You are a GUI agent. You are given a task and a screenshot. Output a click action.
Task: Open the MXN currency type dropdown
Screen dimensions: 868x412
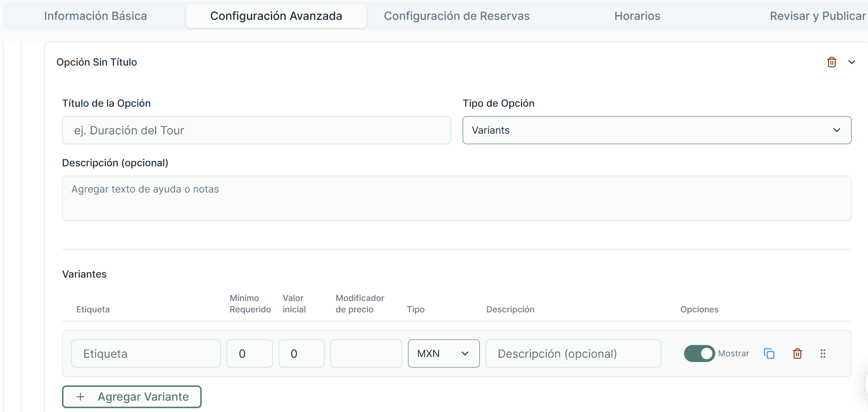[443, 353]
